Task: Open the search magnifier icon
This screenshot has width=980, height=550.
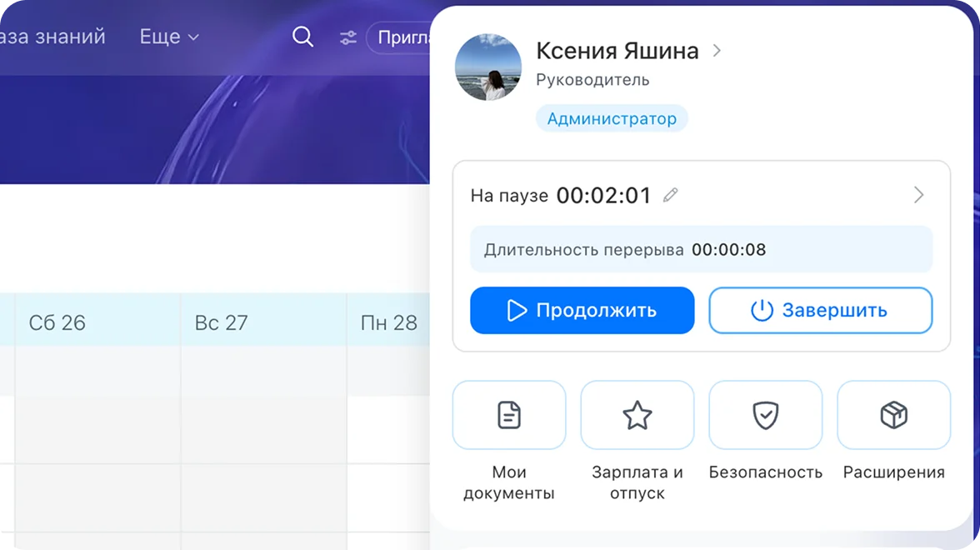Action: pos(302,37)
